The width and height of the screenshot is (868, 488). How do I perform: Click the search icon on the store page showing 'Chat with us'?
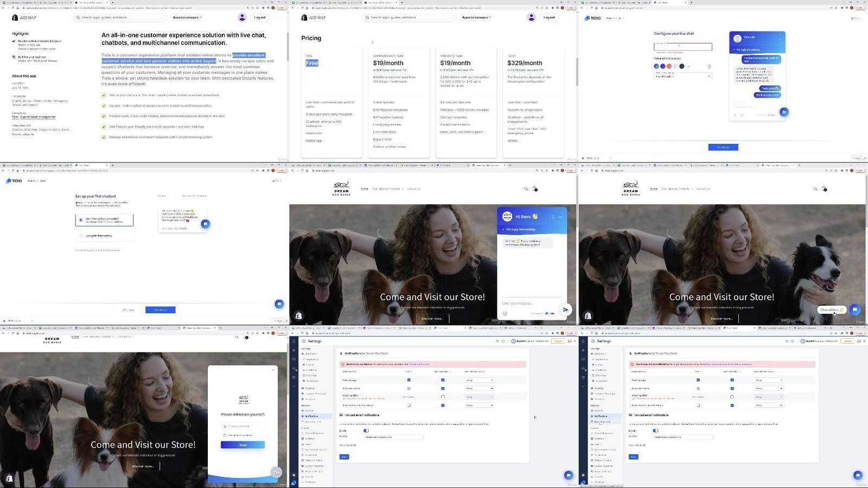[815, 189]
